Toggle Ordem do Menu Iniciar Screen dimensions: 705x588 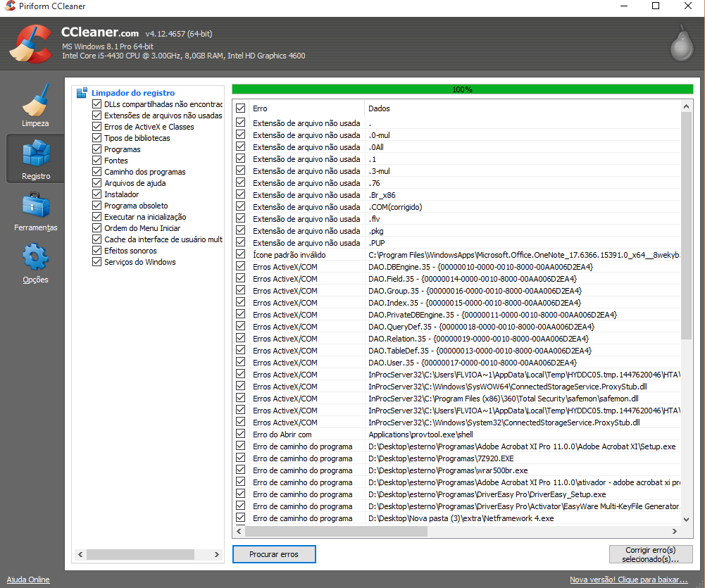click(96, 228)
